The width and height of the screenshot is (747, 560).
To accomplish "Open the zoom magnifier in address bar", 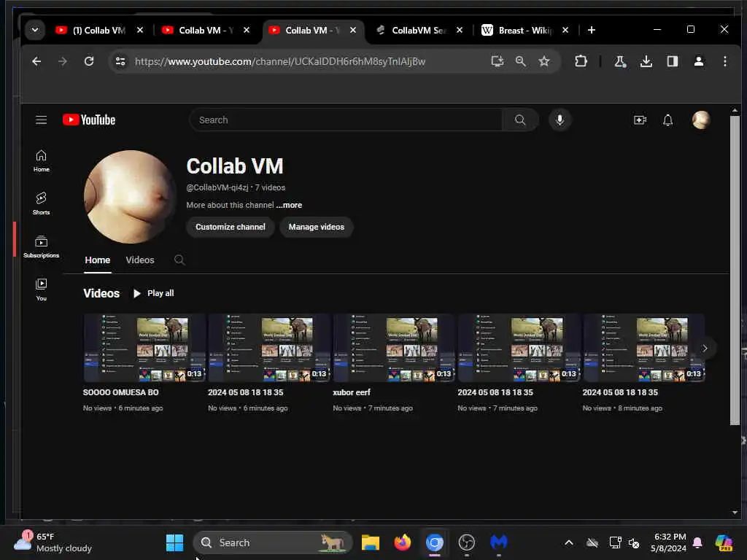I will (521, 61).
